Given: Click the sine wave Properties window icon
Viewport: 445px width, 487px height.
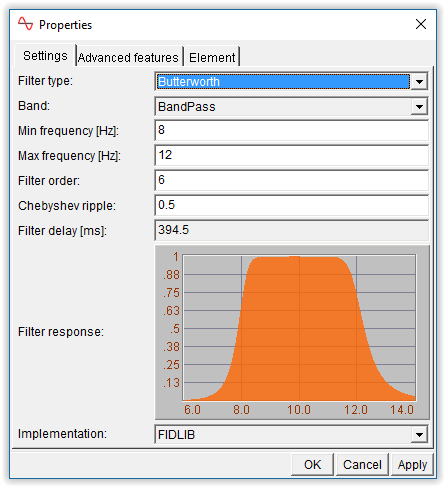Looking at the screenshot, I should pos(25,24).
